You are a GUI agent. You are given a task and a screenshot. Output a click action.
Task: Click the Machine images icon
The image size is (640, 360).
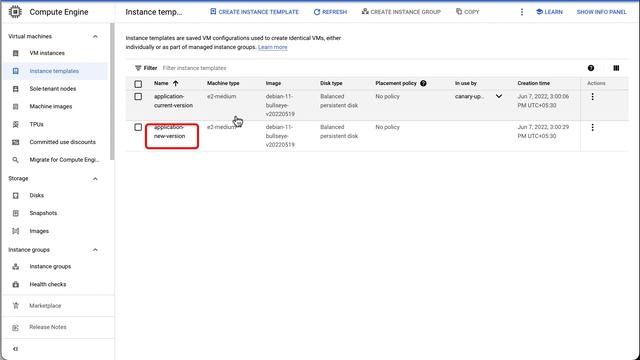[x=16, y=107]
